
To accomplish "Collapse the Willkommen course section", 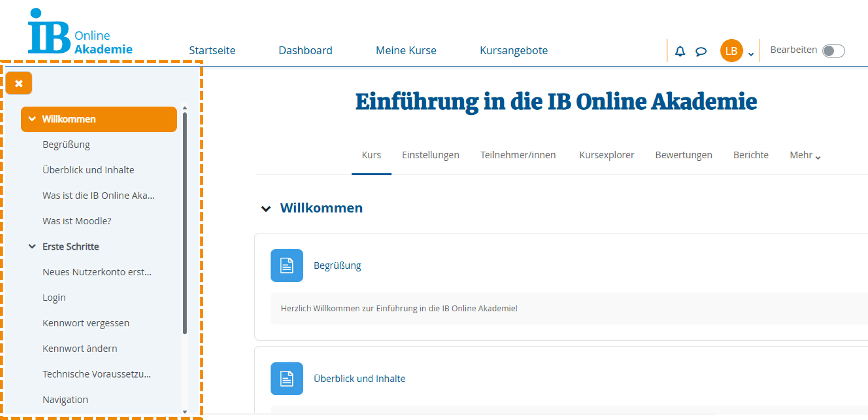I will (266, 208).
